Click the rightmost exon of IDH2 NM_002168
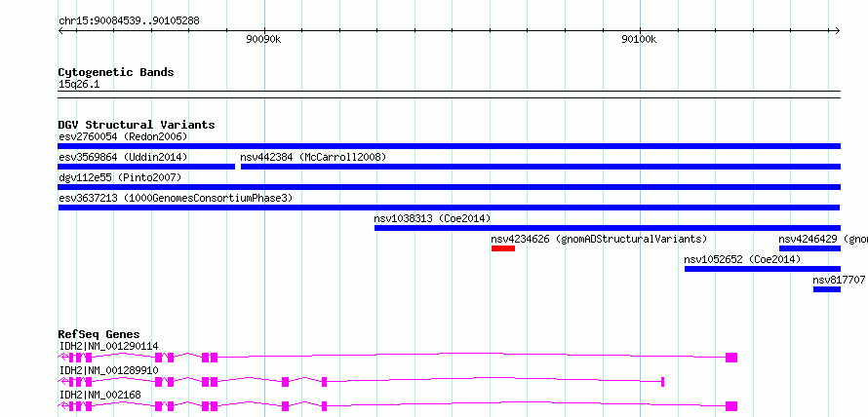The width and height of the screenshot is (868, 417). pos(731,406)
